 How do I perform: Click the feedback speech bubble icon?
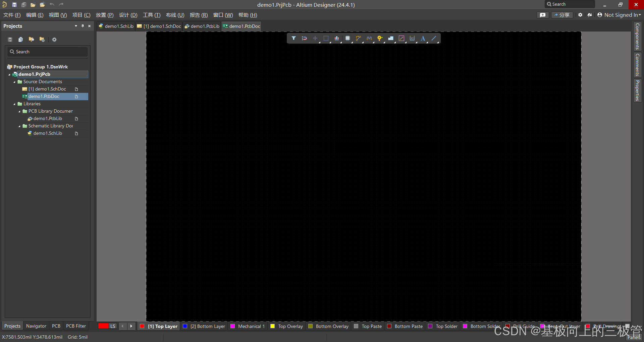tap(543, 15)
